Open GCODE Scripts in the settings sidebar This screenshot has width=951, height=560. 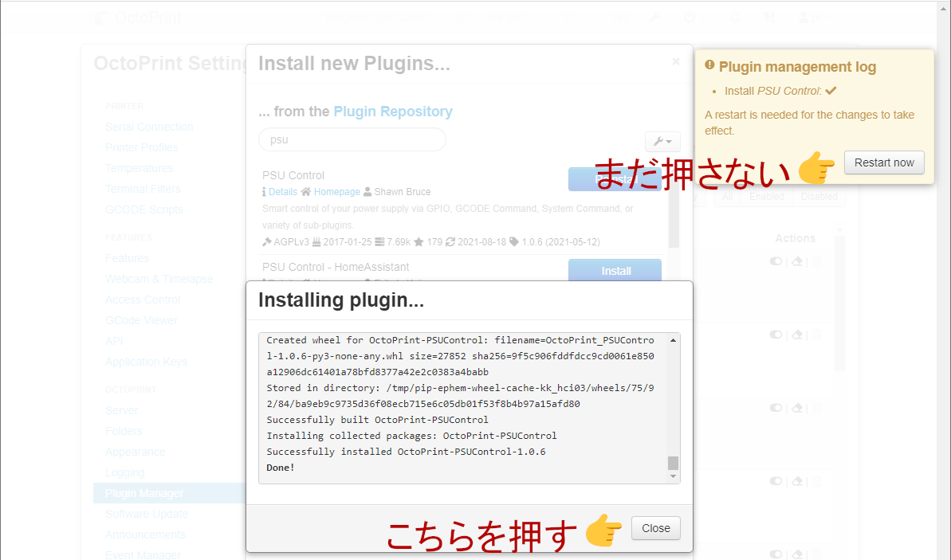[143, 209]
